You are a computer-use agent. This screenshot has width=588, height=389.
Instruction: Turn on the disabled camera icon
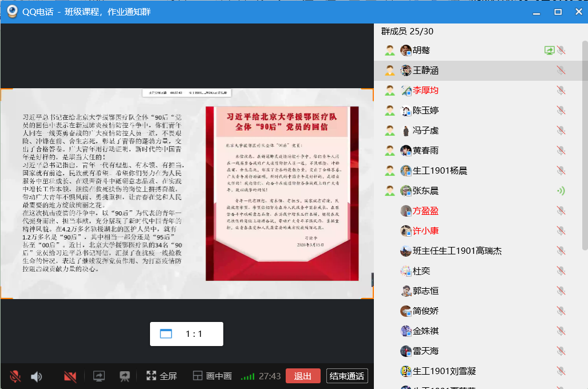coord(70,376)
